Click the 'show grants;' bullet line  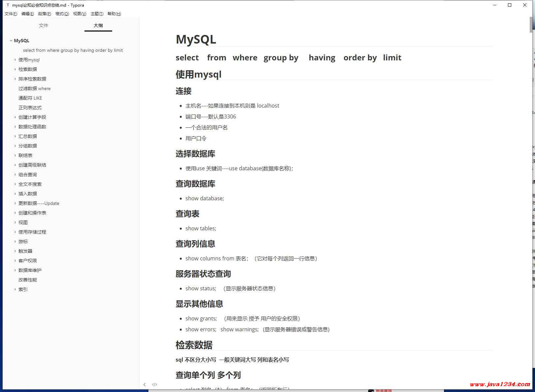(243, 318)
